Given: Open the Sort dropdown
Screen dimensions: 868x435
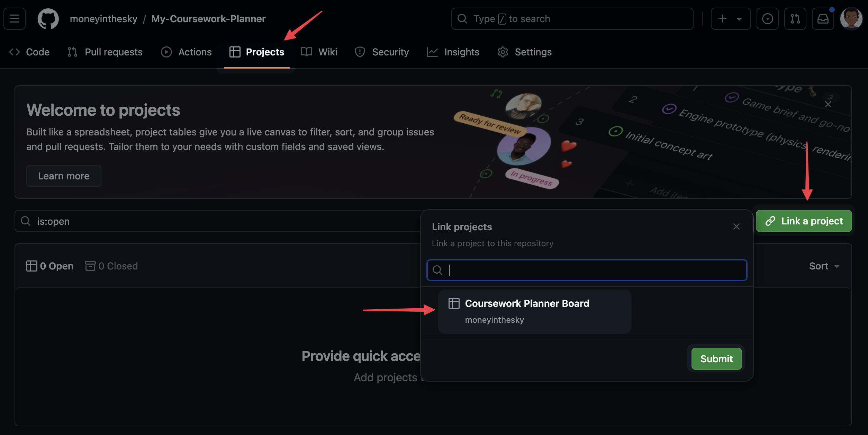Looking at the screenshot, I should 824,266.
